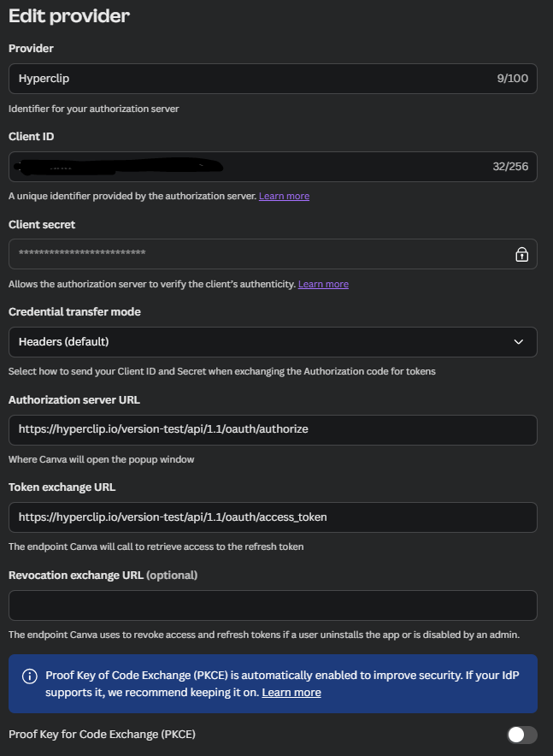Focus the empty Revocation exchange URL field
The height and width of the screenshot is (756, 553).
[273, 605]
